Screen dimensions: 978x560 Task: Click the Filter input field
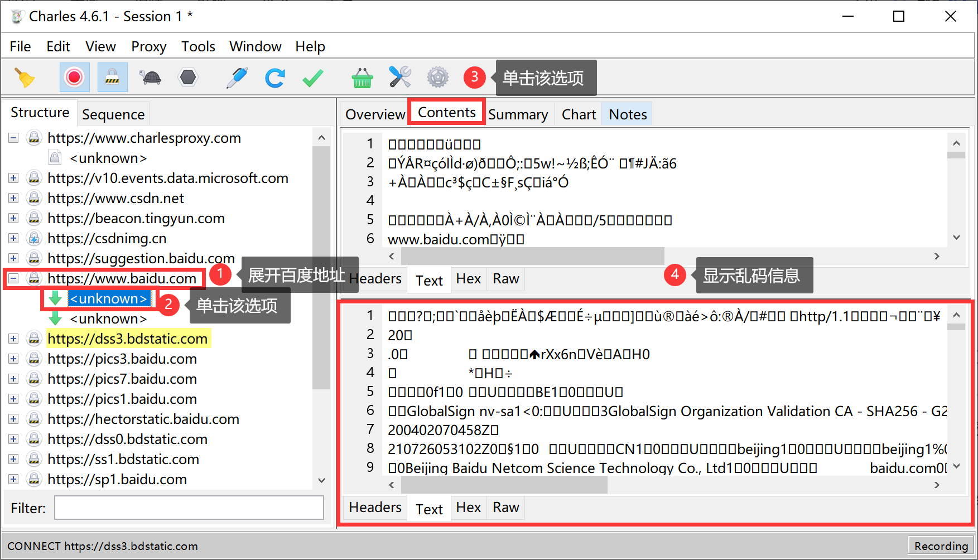[189, 508]
